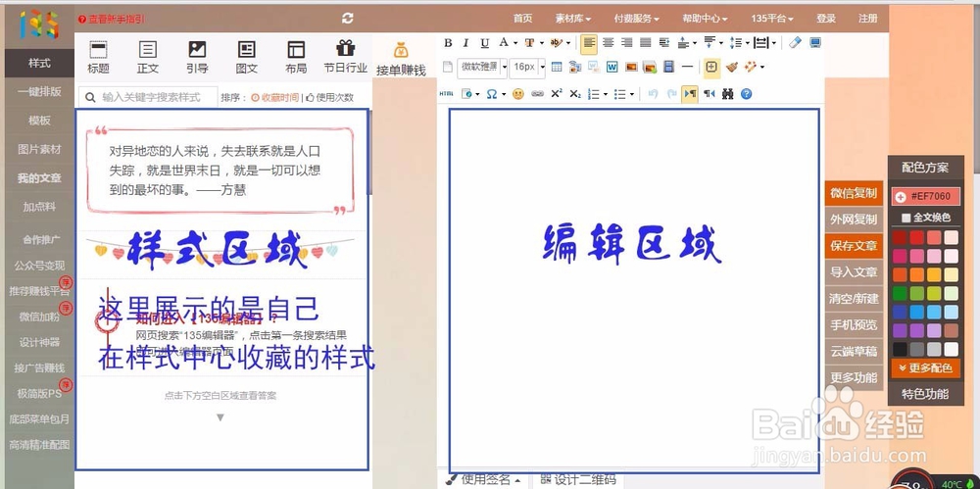Expand ordered list style dropdown
This screenshot has width=980, height=489.
point(606,94)
